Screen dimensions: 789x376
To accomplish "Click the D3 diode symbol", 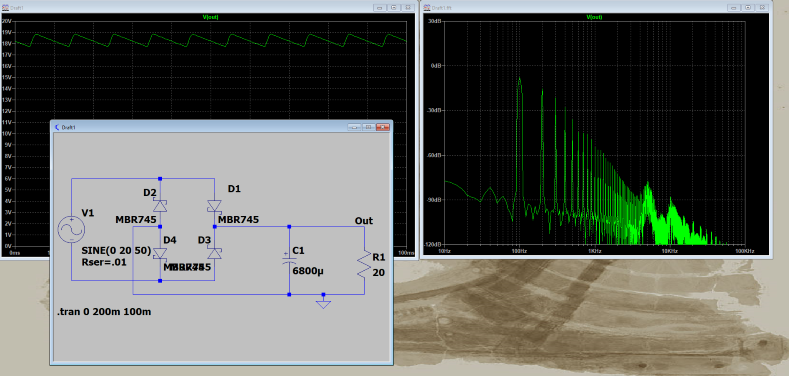I will [x=214, y=254].
